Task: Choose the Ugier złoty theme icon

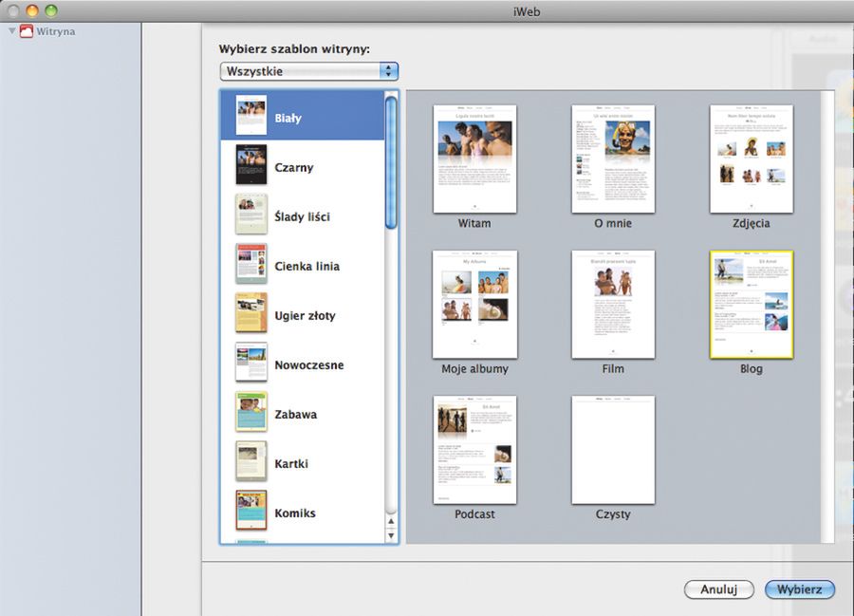Action: pos(251,312)
